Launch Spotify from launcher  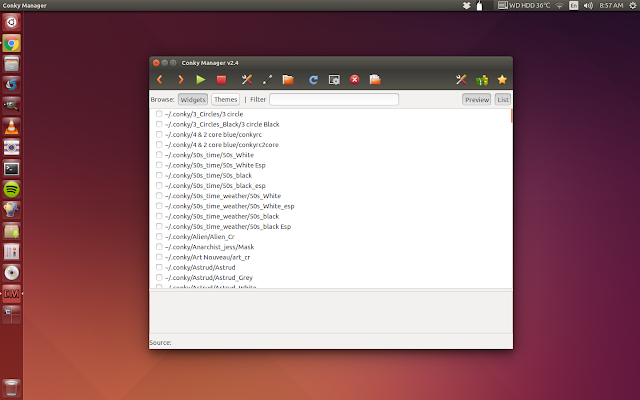[x=11, y=189]
